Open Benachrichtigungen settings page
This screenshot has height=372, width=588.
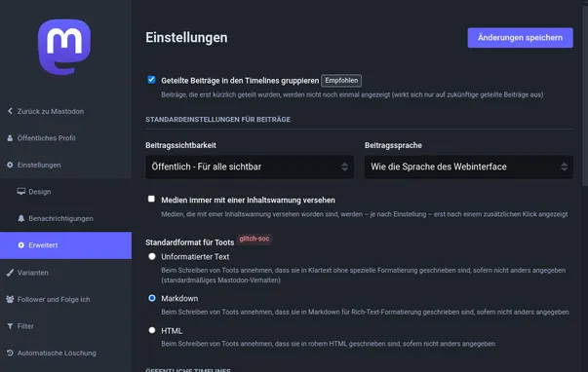[65, 218]
